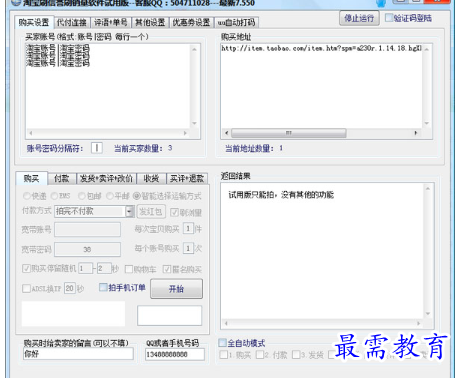Switch to the uu自动打码 tab
The height and width of the screenshot is (378, 456).
point(236,22)
